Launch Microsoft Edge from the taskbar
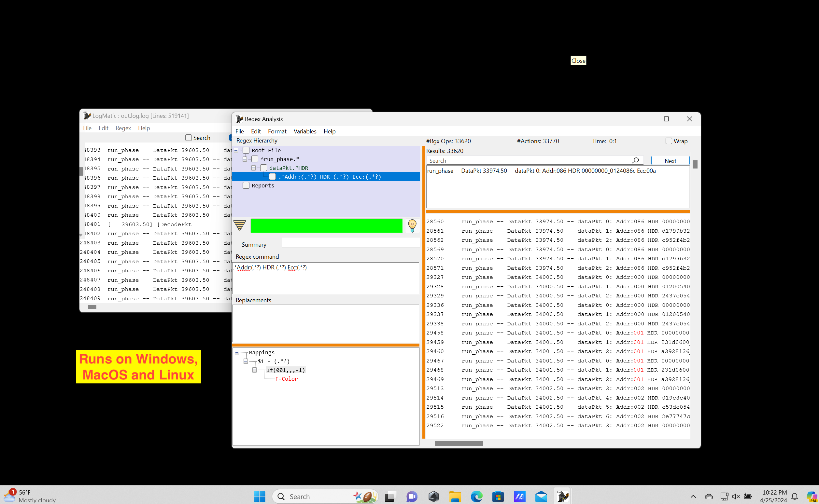Image resolution: width=819 pixels, height=504 pixels. (x=476, y=496)
